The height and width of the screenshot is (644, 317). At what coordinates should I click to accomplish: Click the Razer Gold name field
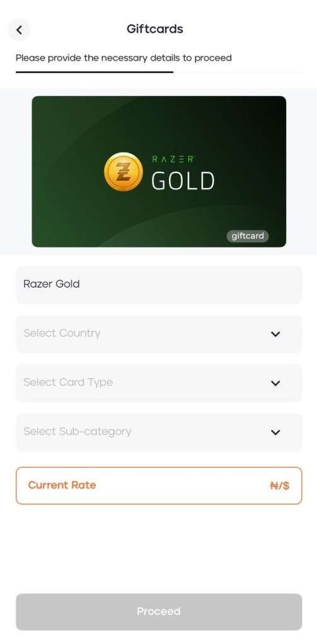pyautogui.click(x=159, y=285)
